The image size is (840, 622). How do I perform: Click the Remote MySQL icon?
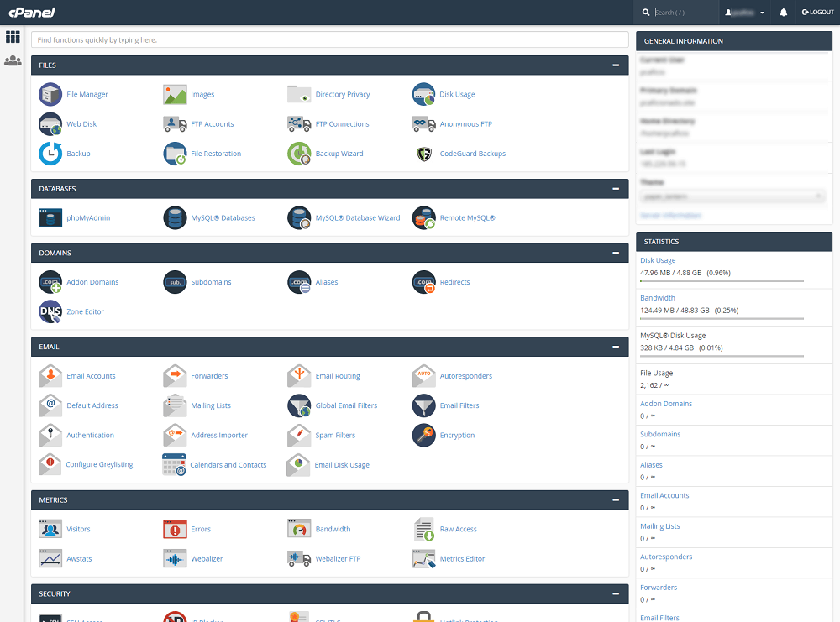pyautogui.click(x=423, y=218)
